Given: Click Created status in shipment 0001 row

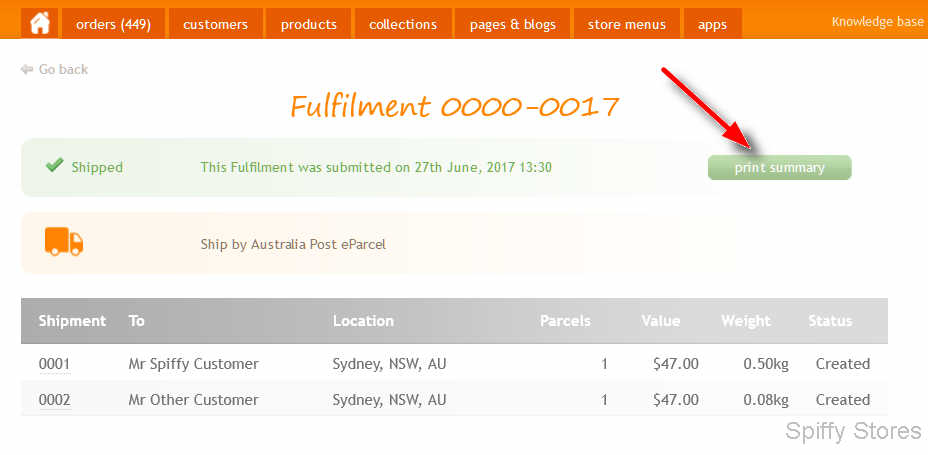Looking at the screenshot, I should [843, 364].
